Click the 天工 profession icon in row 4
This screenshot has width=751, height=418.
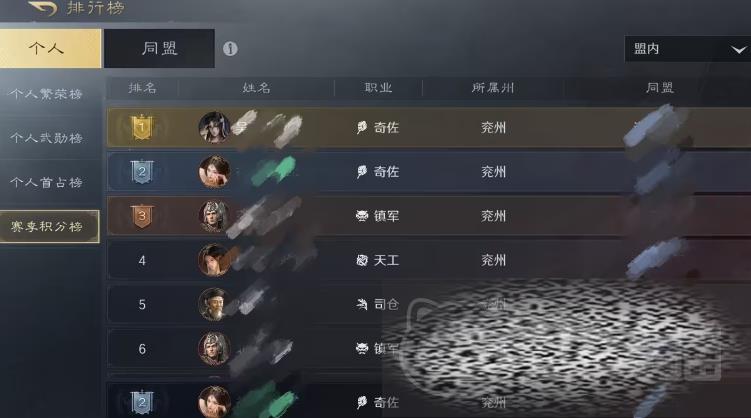[362, 260]
